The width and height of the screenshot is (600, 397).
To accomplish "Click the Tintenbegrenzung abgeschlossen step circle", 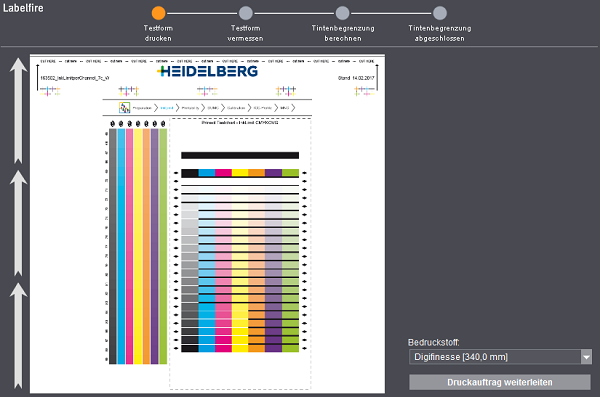I will [x=440, y=13].
